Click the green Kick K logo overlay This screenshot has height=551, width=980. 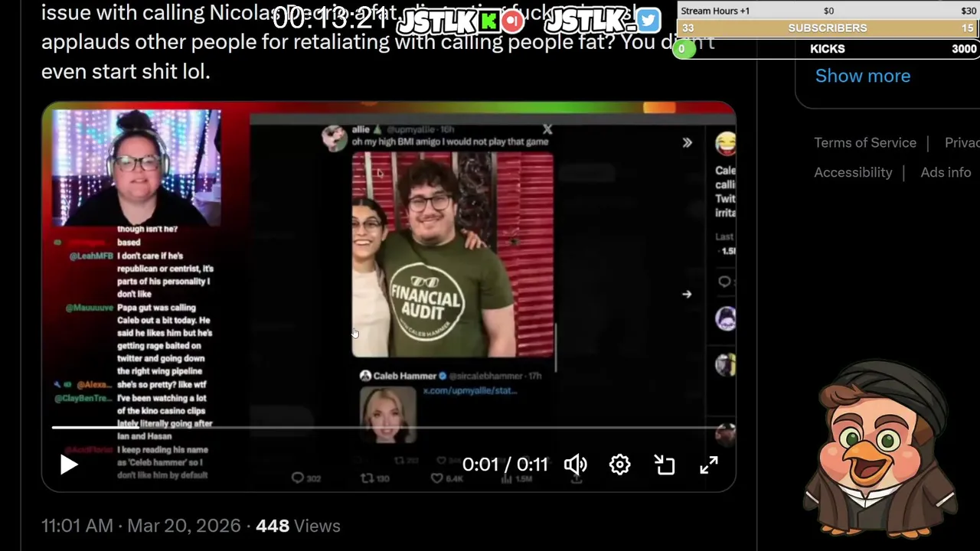488,21
